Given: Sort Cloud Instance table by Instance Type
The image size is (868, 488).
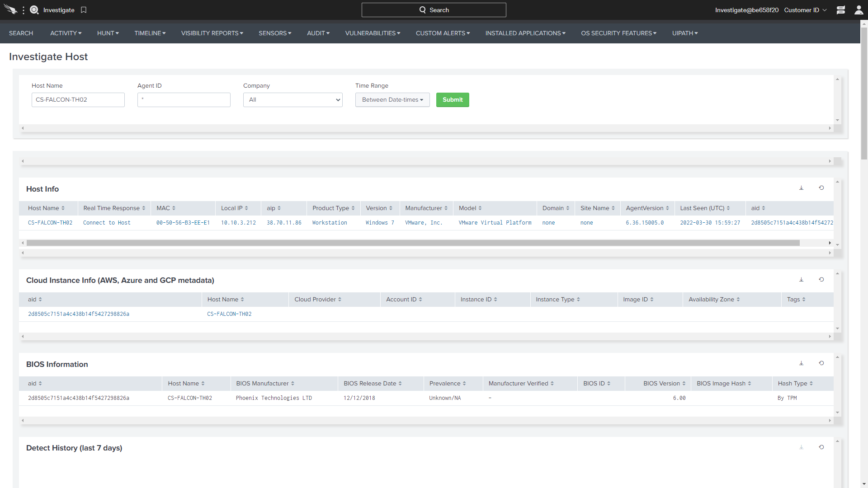Looking at the screenshot, I should coord(558,300).
